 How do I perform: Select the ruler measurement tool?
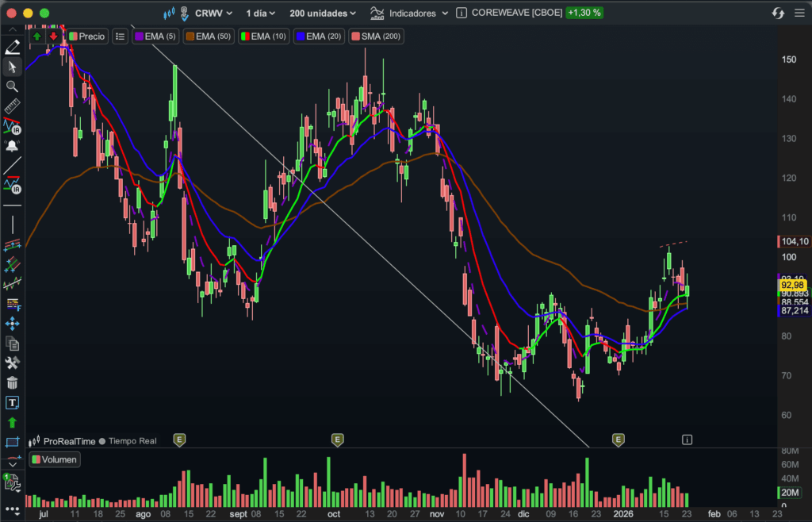coord(12,106)
